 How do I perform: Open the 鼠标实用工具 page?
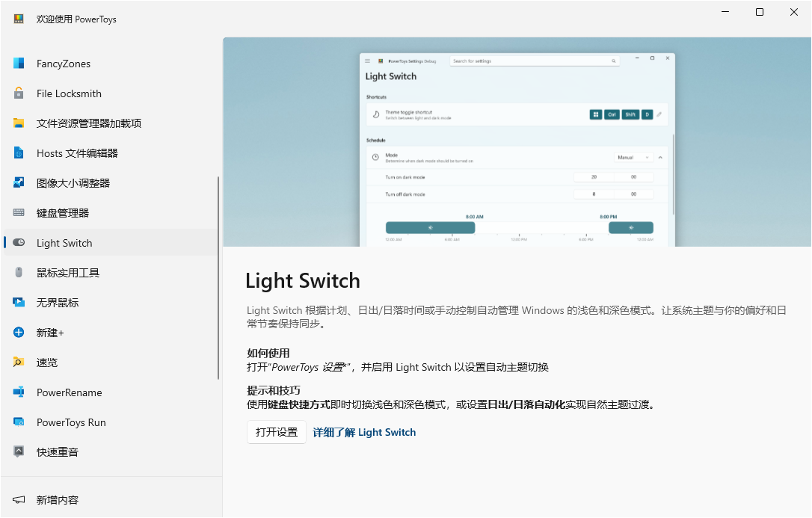tap(69, 273)
